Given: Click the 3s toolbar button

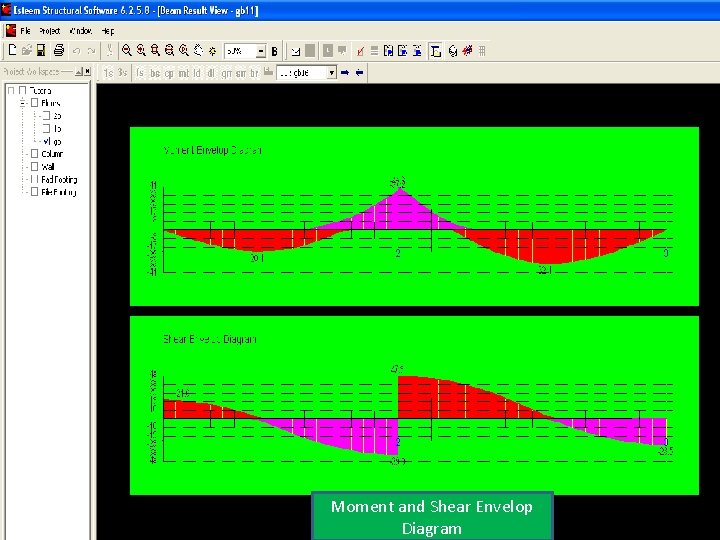Looking at the screenshot, I should 122,73.
